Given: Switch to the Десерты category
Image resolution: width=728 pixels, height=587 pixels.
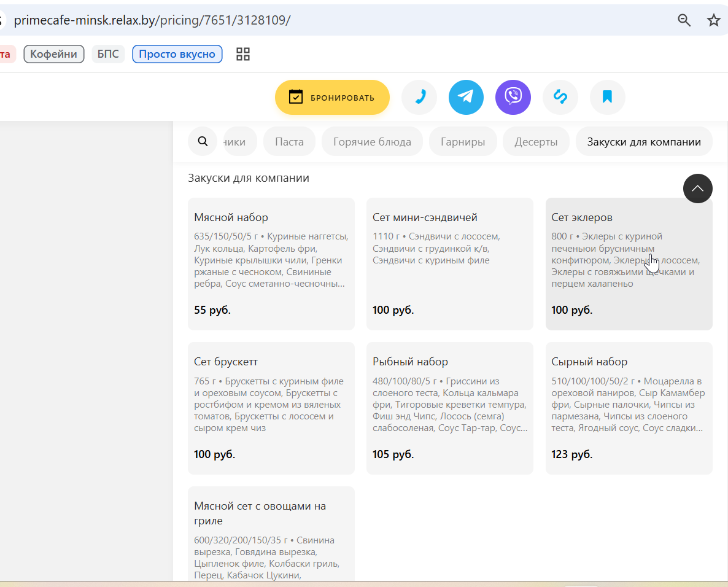Looking at the screenshot, I should click(536, 141).
